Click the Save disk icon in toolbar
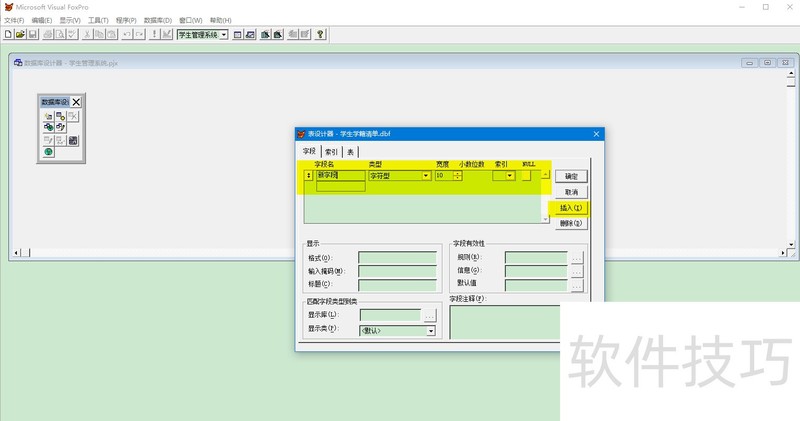The width and height of the screenshot is (800, 421). pos(32,34)
